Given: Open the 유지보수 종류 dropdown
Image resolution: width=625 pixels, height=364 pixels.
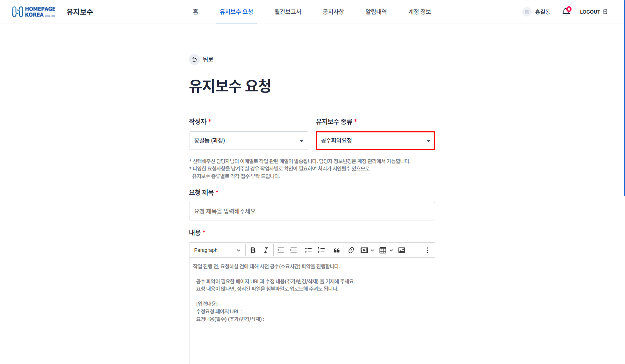Looking at the screenshot, I should [x=375, y=140].
